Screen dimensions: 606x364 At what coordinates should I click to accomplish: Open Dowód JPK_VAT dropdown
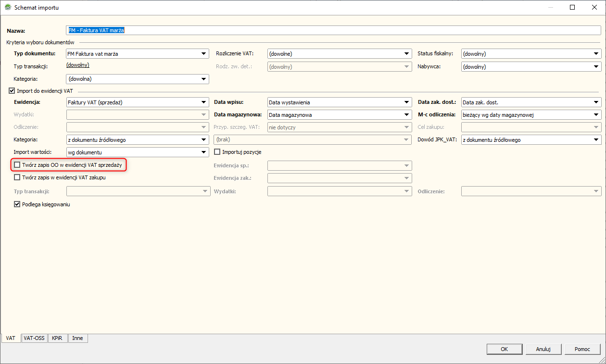coord(531,140)
